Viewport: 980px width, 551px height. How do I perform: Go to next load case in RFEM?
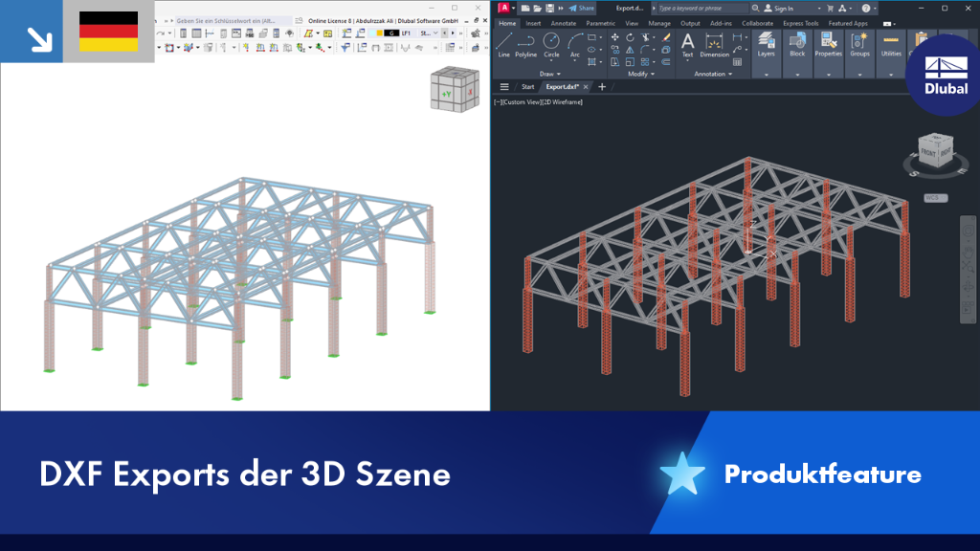pyautogui.click(x=453, y=33)
